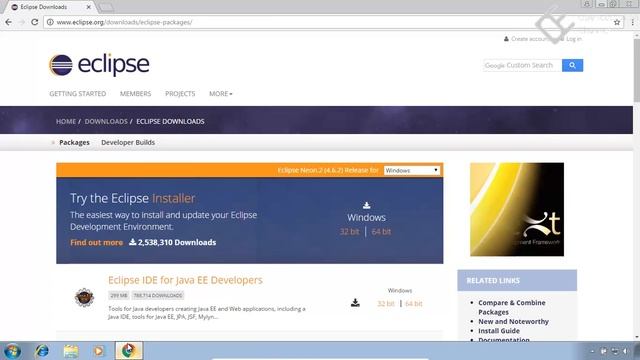This screenshot has height=360, width=640.
Task: Open the GETTING STARTED menu item
Action: pyautogui.click(x=78, y=93)
